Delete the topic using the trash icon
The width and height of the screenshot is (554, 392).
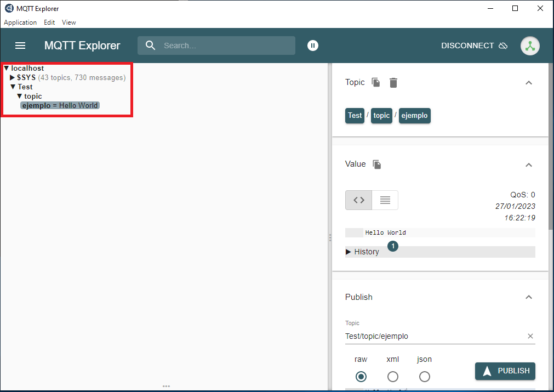[x=393, y=83]
